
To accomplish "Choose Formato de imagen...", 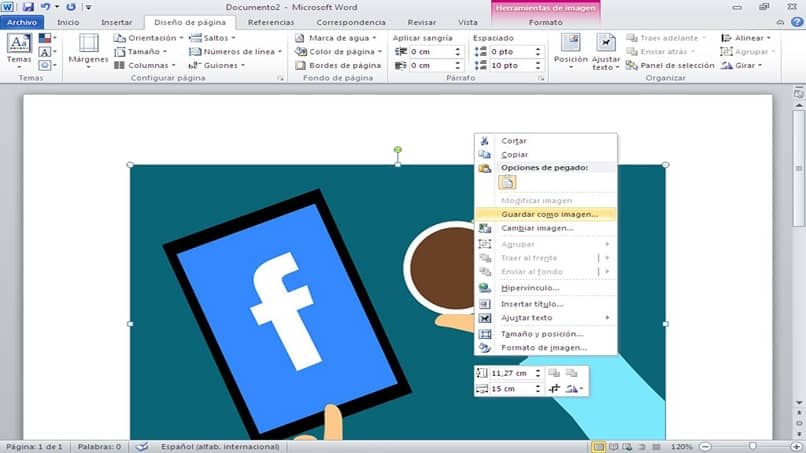I will click(545, 348).
